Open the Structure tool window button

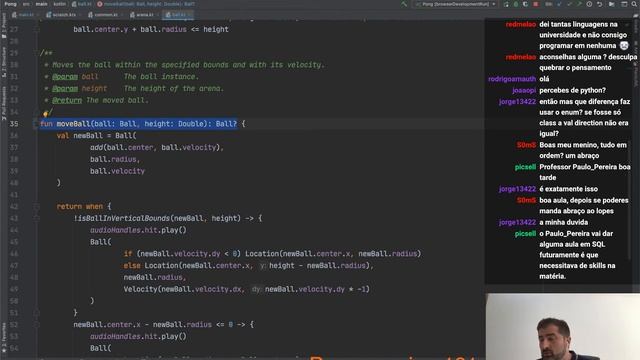click(4, 62)
